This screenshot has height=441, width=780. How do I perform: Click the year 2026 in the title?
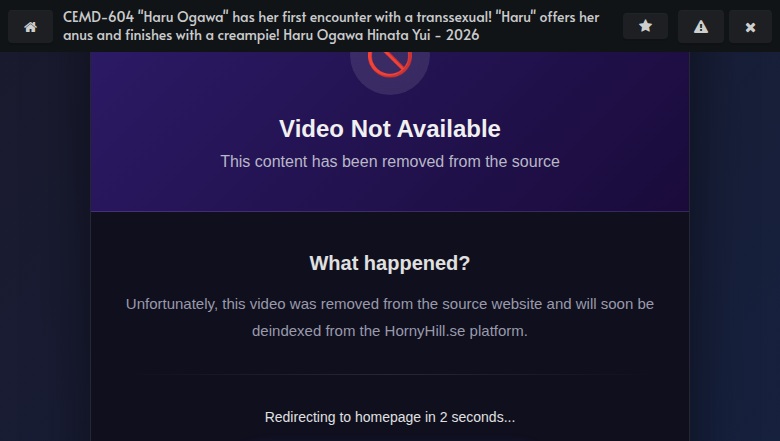tap(463, 35)
